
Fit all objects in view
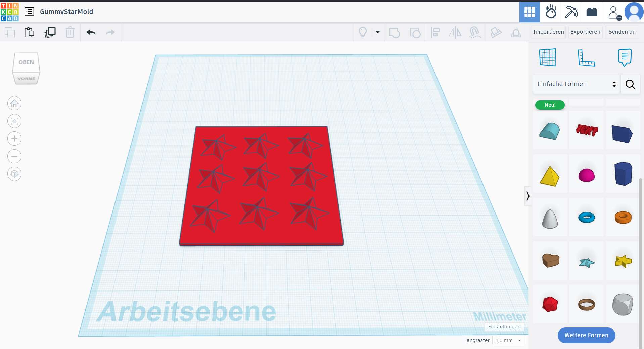14,121
